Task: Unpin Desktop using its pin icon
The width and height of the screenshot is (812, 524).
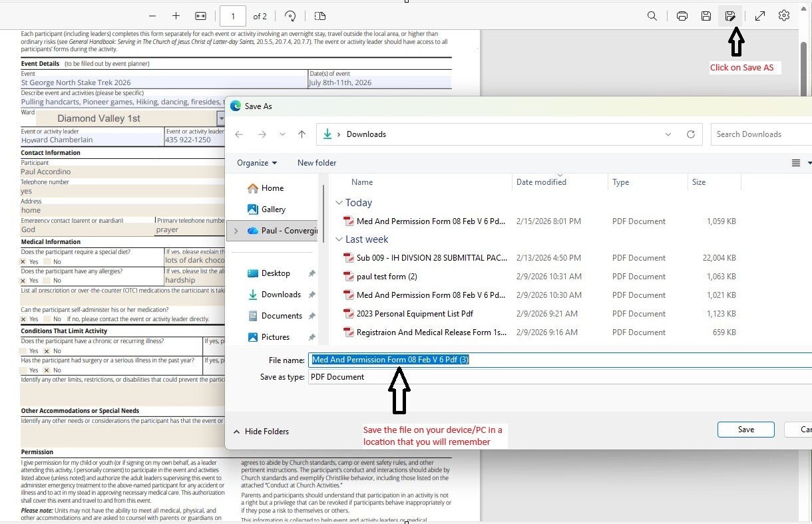Action: tap(311, 273)
